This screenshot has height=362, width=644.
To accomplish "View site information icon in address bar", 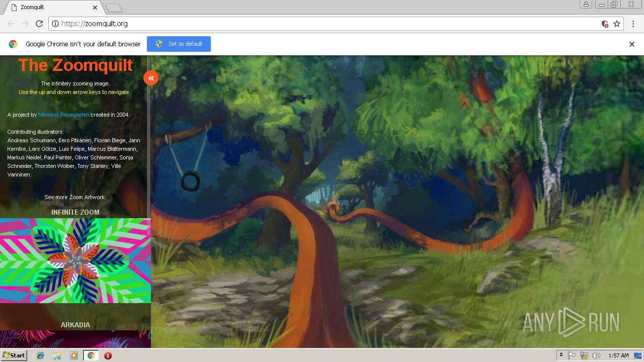I will [55, 24].
